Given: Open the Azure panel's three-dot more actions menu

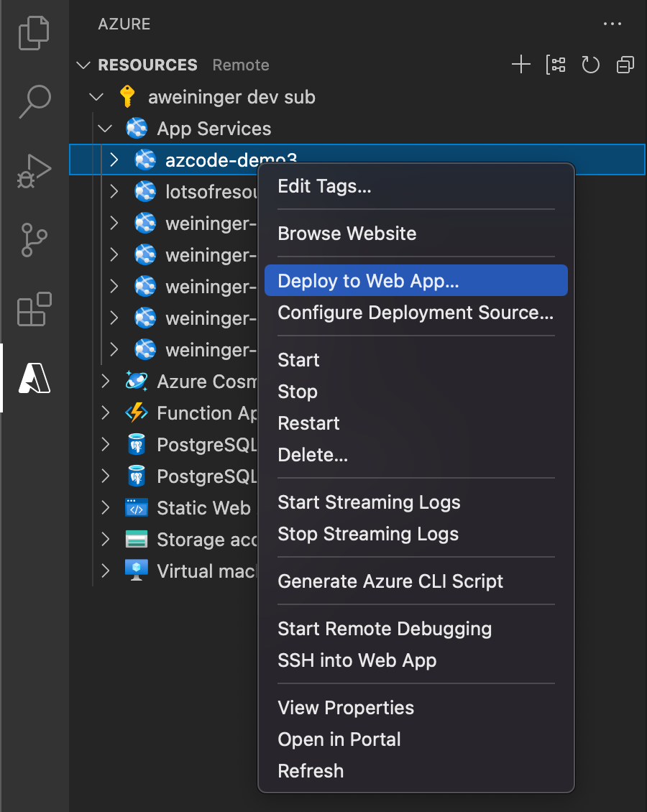Looking at the screenshot, I should pos(612,24).
